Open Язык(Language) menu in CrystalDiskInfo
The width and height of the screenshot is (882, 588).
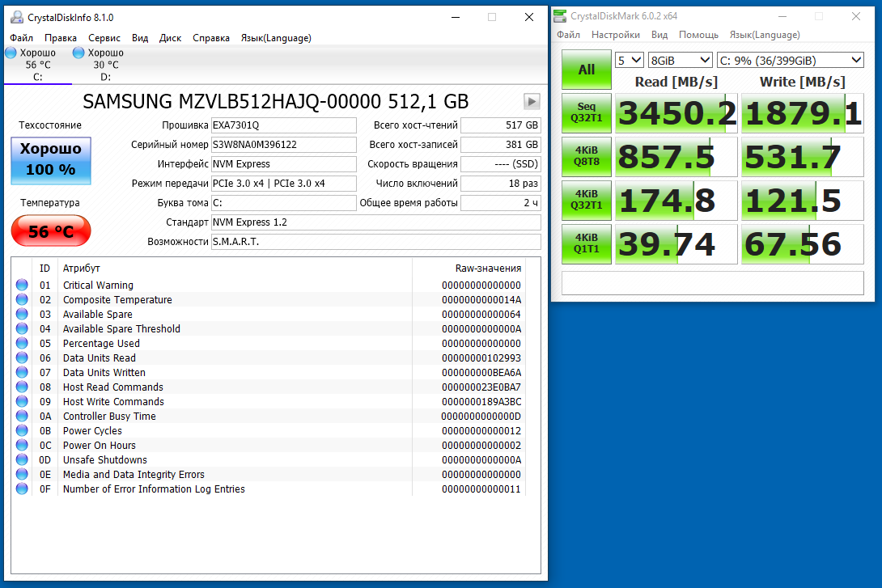(x=276, y=38)
